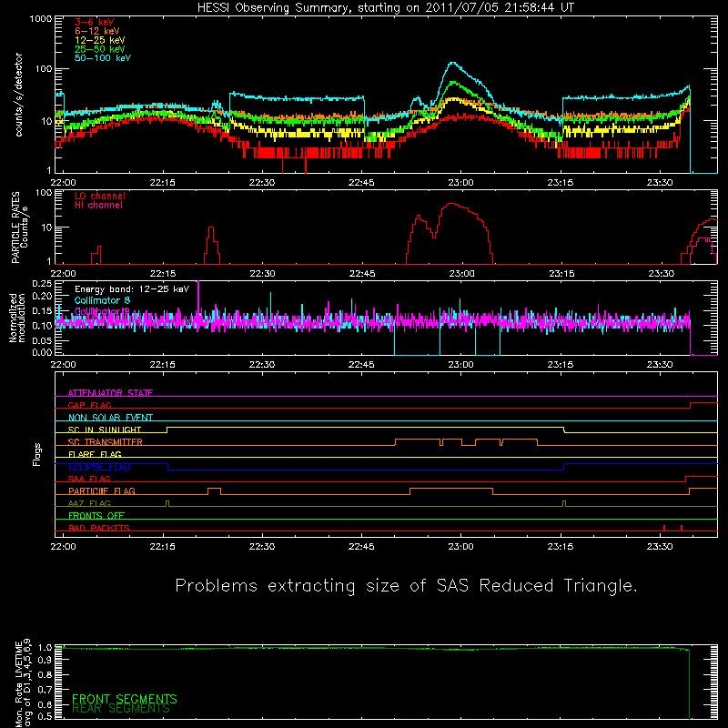
Task: Click the Energy band: 12-25 keV label
Action: point(132,289)
